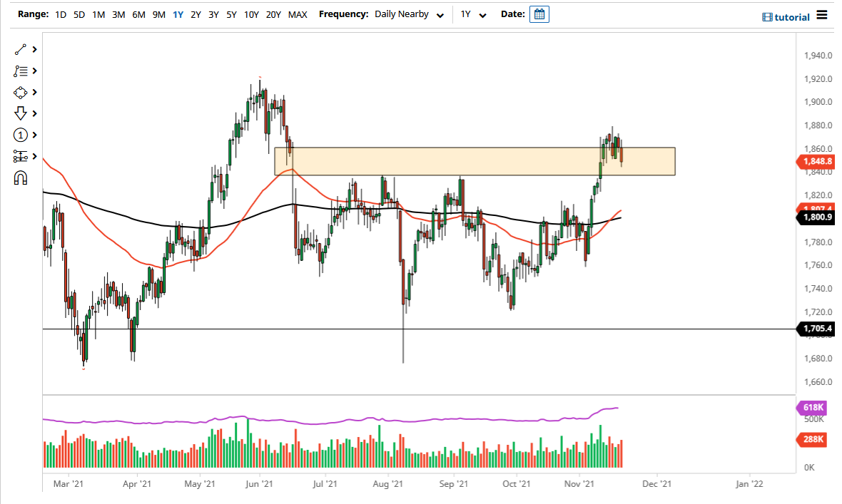Viewport: 842px width, 504px height.
Task: Set range to 6M
Action: pyautogui.click(x=138, y=14)
